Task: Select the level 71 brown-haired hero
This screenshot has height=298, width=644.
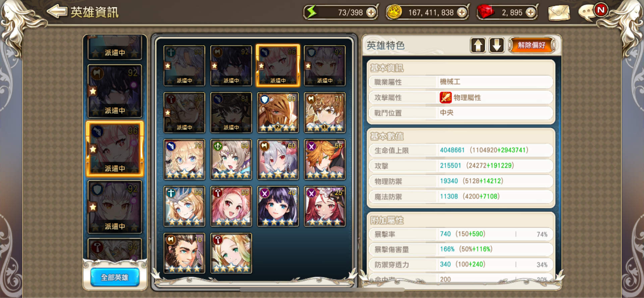Action: [325, 113]
